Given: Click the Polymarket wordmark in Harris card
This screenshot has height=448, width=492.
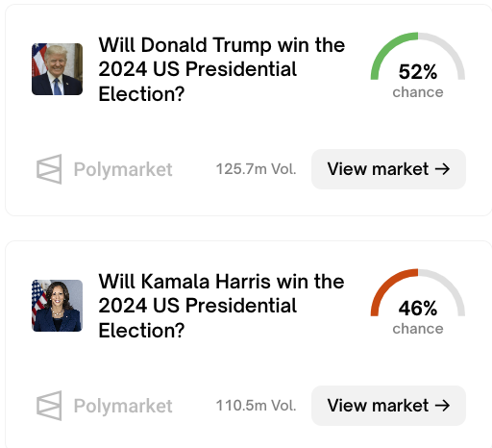Looking at the screenshot, I should click(x=123, y=406).
